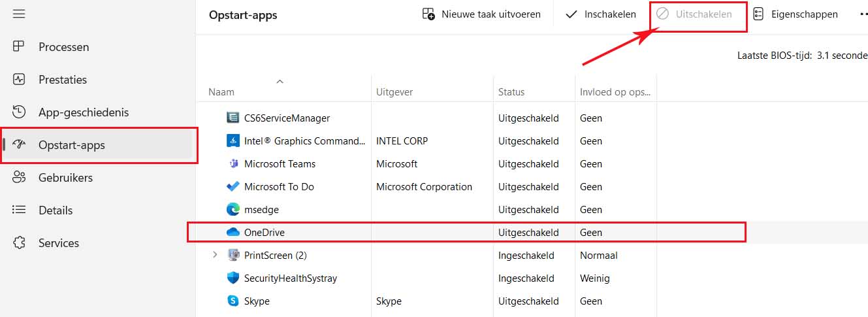Sort list by Naam column header
The height and width of the screenshot is (317, 868).
(x=221, y=92)
